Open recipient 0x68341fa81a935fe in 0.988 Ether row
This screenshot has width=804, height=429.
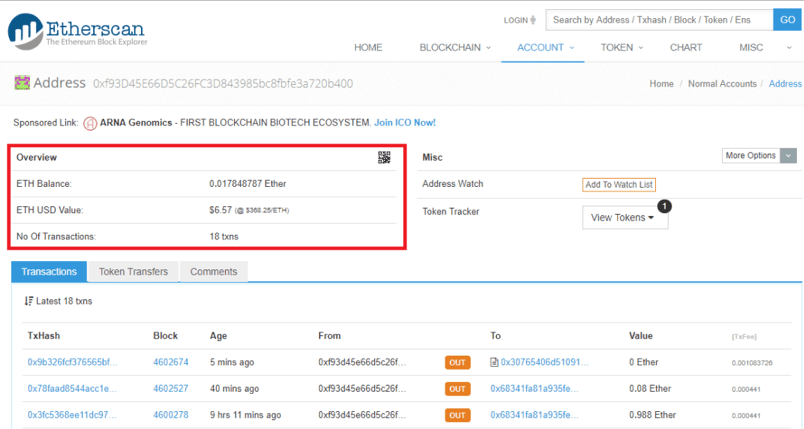click(x=534, y=415)
